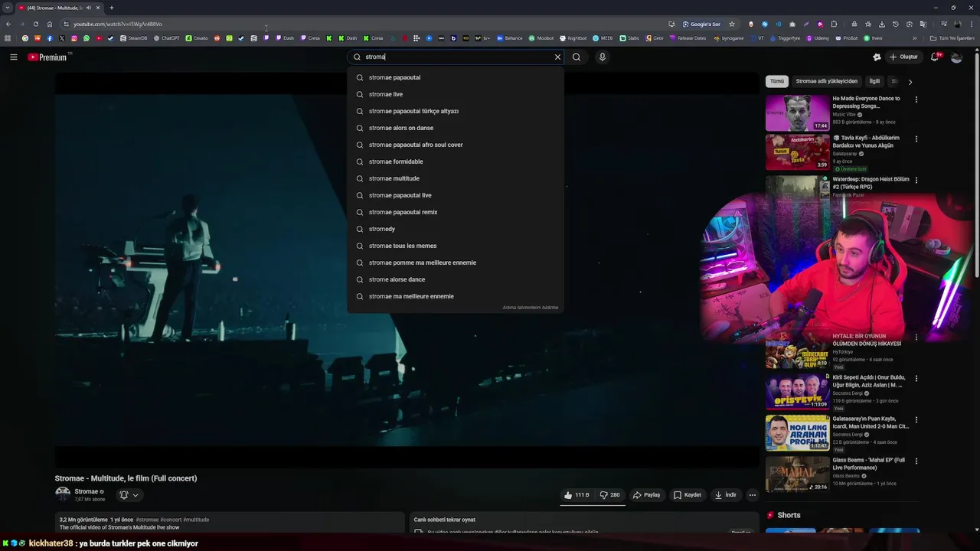Save video with Kaydet button
The image size is (980, 551).
coord(687,495)
